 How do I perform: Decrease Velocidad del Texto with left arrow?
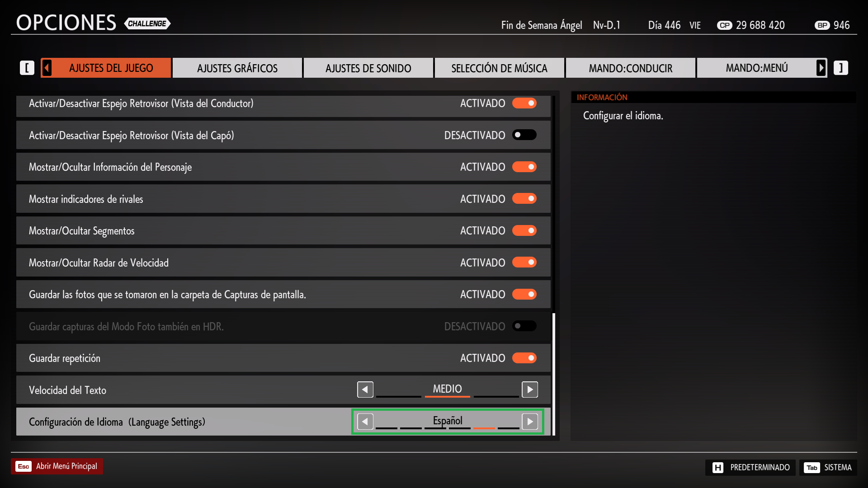365,389
